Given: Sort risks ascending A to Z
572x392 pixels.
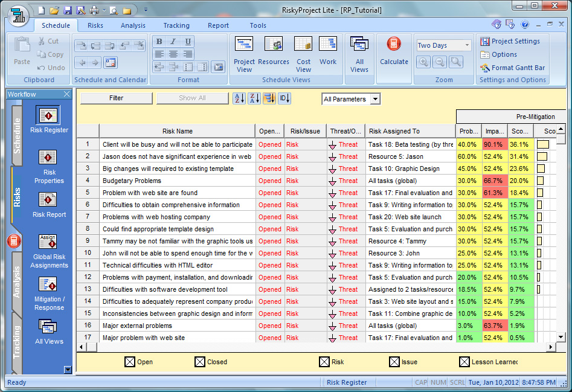Looking at the screenshot, I should (x=239, y=98).
